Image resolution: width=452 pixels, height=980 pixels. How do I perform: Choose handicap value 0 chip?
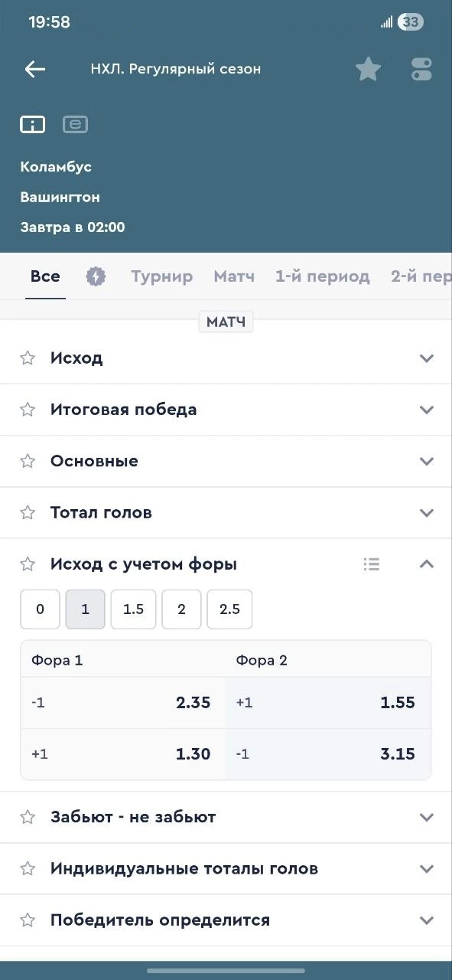(x=40, y=609)
